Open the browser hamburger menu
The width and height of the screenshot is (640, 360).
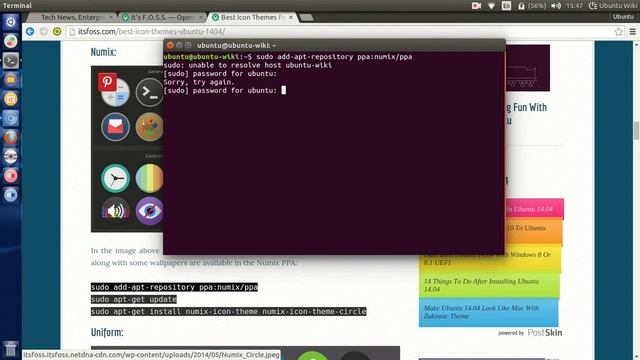tap(633, 31)
